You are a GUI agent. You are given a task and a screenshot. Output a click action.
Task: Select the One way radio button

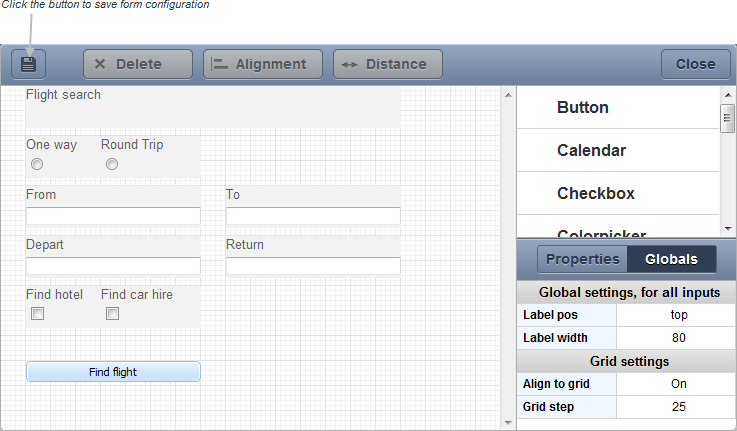pos(37,164)
